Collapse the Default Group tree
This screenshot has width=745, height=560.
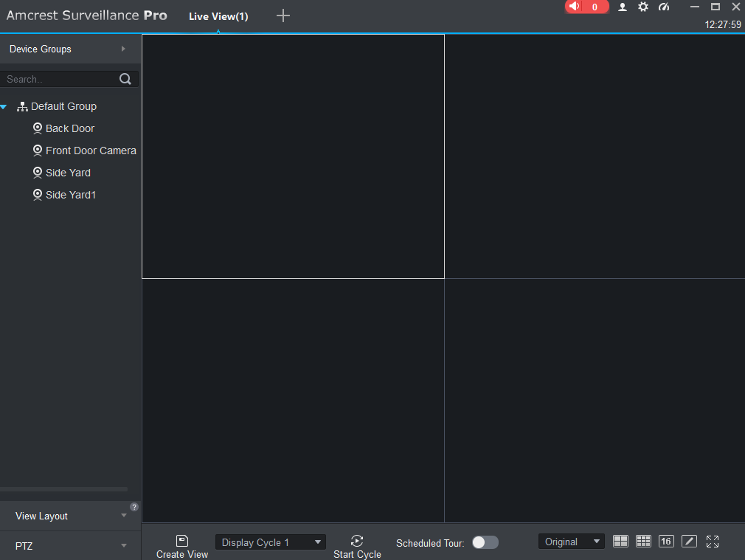(4, 107)
